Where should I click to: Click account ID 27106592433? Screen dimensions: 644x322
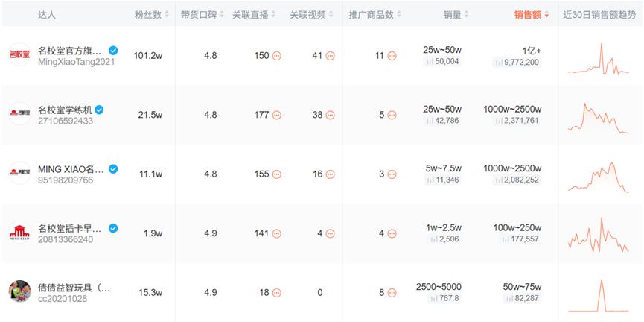[66, 121]
